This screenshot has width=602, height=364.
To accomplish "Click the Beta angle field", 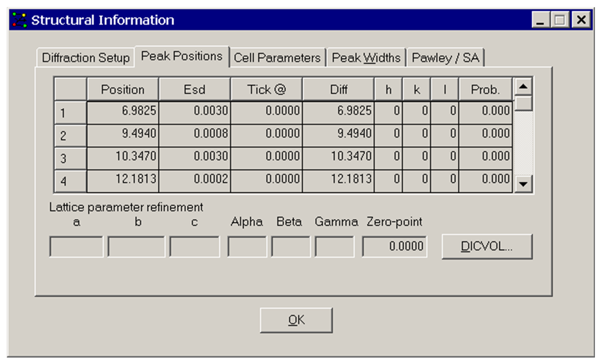I will point(291,246).
